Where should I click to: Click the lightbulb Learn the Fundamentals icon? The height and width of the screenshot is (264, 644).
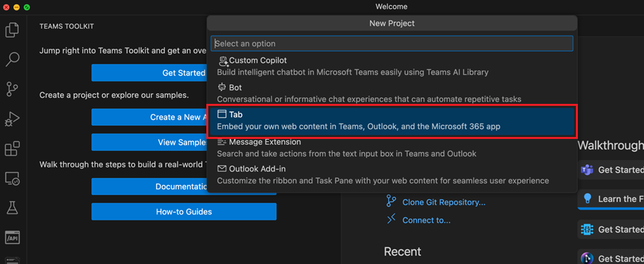[588, 198]
